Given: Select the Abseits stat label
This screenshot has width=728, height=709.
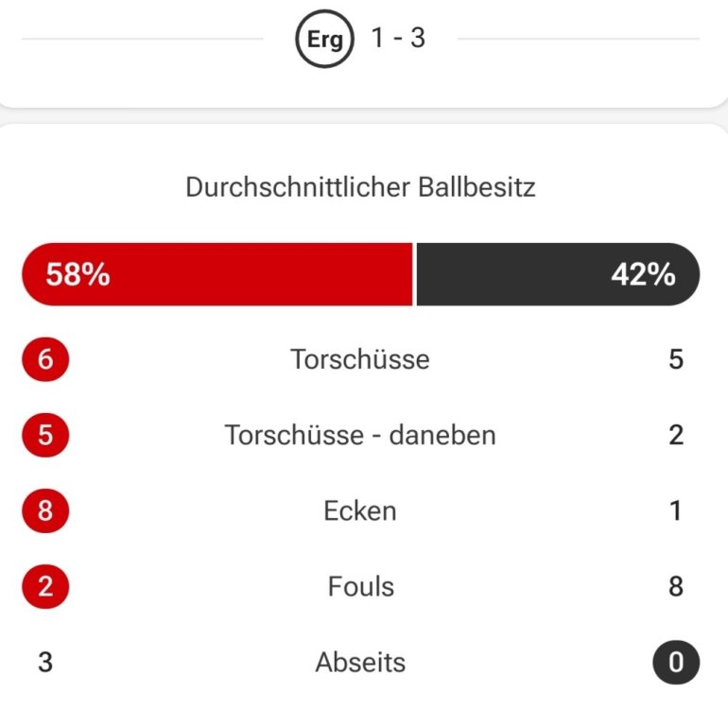Looking at the screenshot, I should [360, 662].
